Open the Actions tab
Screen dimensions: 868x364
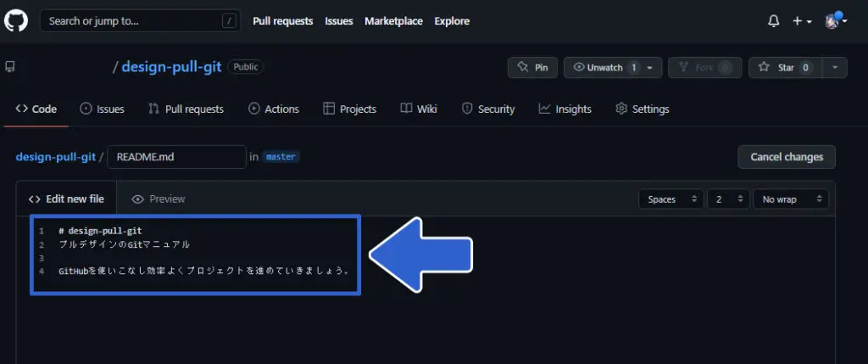(274, 109)
